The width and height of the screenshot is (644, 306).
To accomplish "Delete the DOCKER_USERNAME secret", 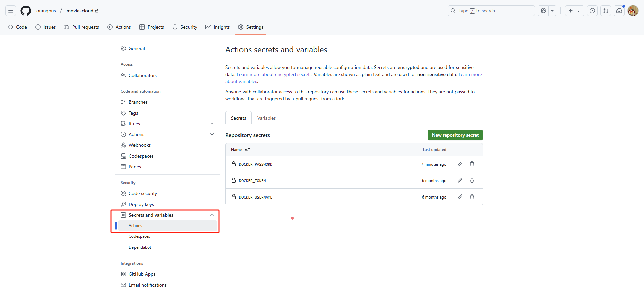I will (472, 197).
